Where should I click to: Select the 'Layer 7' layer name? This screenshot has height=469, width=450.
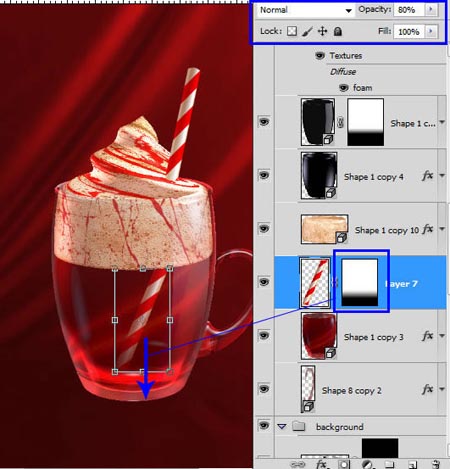click(401, 284)
